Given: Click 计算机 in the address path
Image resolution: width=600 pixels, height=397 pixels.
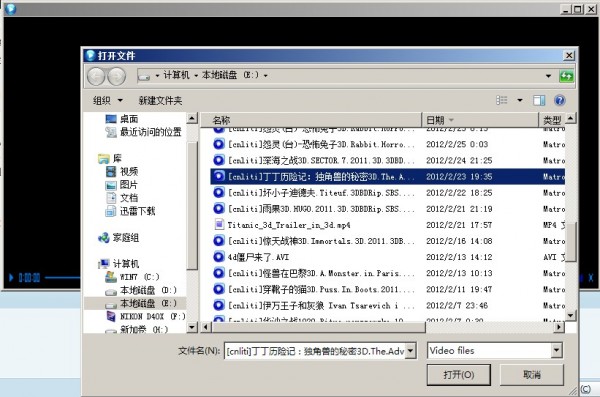Looking at the screenshot, I should tap(176, 75).
